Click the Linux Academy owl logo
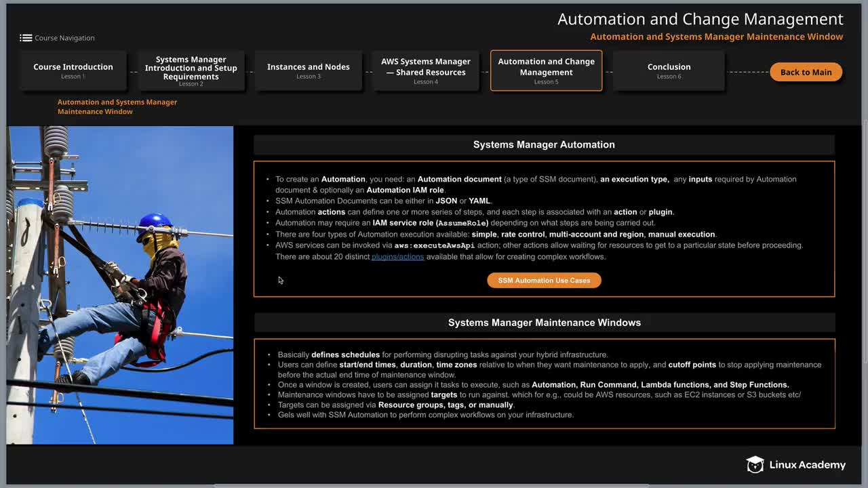 (755, 464)
